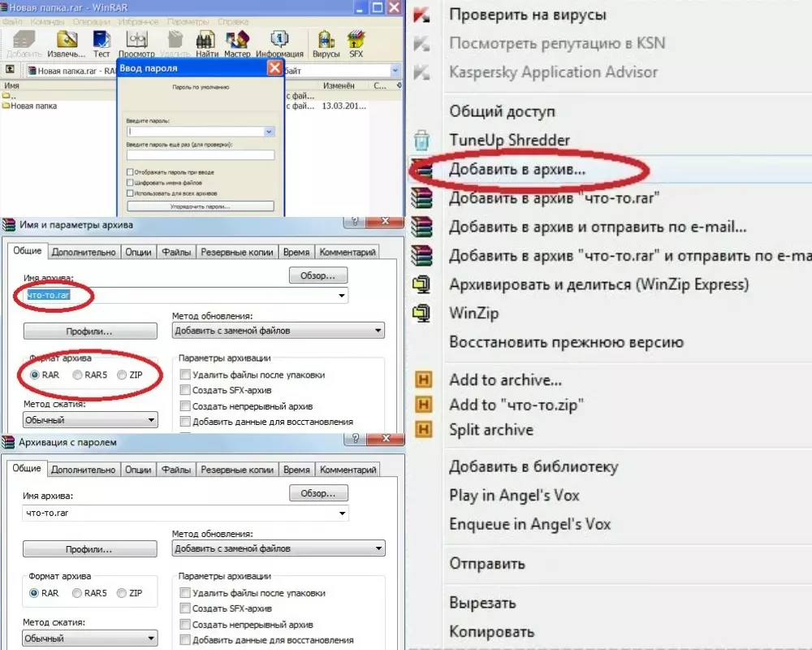Expand the Метод обновления dropdown list

(x=376, y=330)
